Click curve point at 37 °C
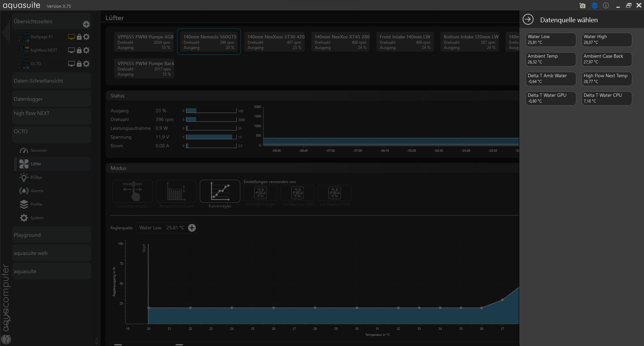Screen dimensions: 644x346 pyautogui.click(x=502, y=300)
